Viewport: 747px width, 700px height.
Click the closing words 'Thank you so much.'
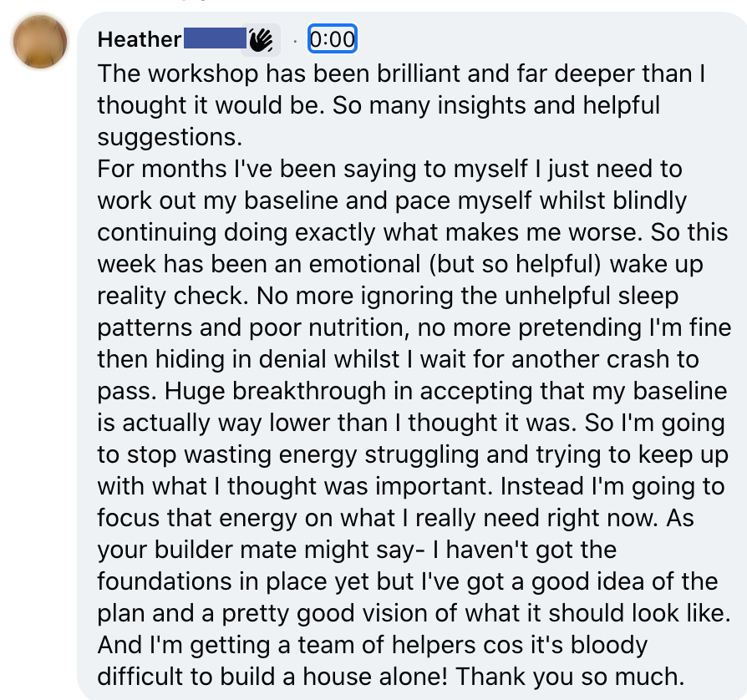point(570,677)
